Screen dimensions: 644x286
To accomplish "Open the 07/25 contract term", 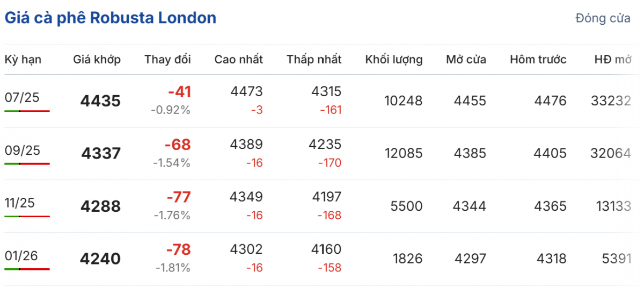I will coord(22,97).
